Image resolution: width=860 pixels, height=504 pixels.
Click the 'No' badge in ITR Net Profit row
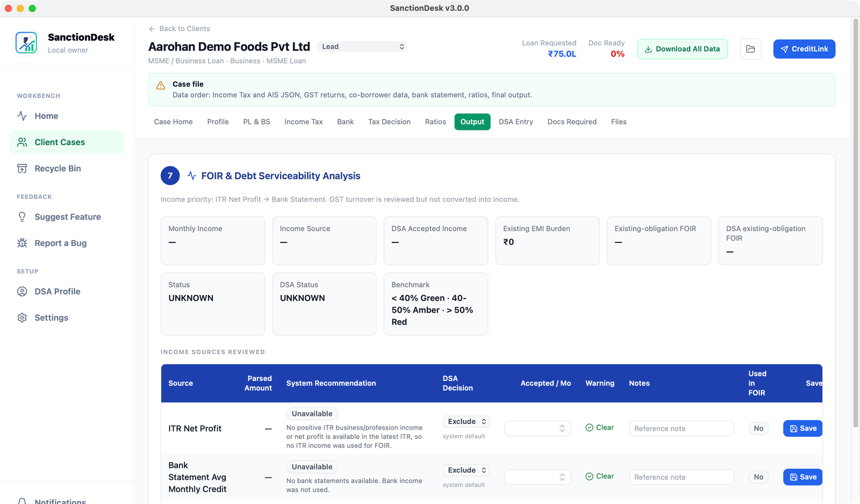pos(758,428)
